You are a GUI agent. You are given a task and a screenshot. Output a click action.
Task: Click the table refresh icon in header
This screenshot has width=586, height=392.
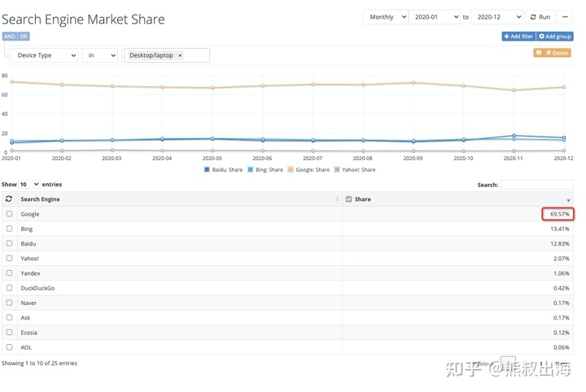pyautogui.click(x=9, y=199)
